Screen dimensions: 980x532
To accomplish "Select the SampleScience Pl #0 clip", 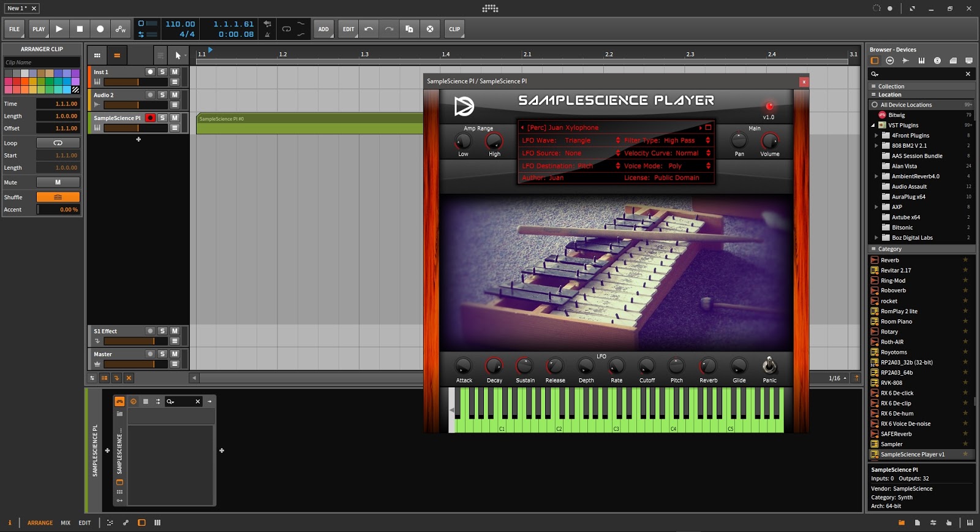I will 309,123.
